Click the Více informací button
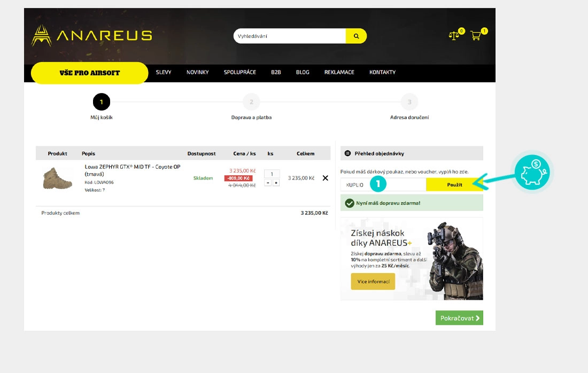Image resolution: width=588 pixels, height=373 pixels. point(373,282)
